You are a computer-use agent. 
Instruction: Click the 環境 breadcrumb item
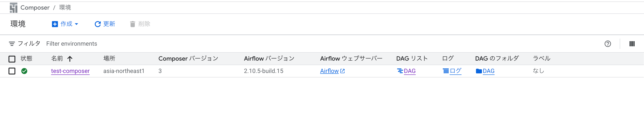tap(65, 7)
